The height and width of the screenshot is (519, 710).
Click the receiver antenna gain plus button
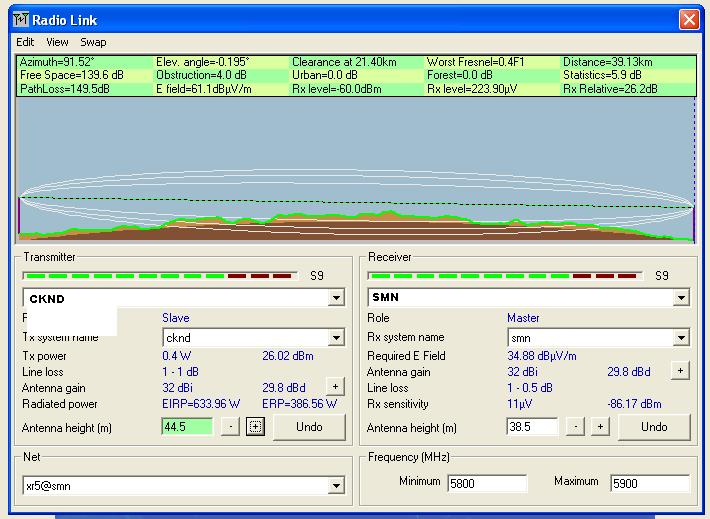coord(680,370)
